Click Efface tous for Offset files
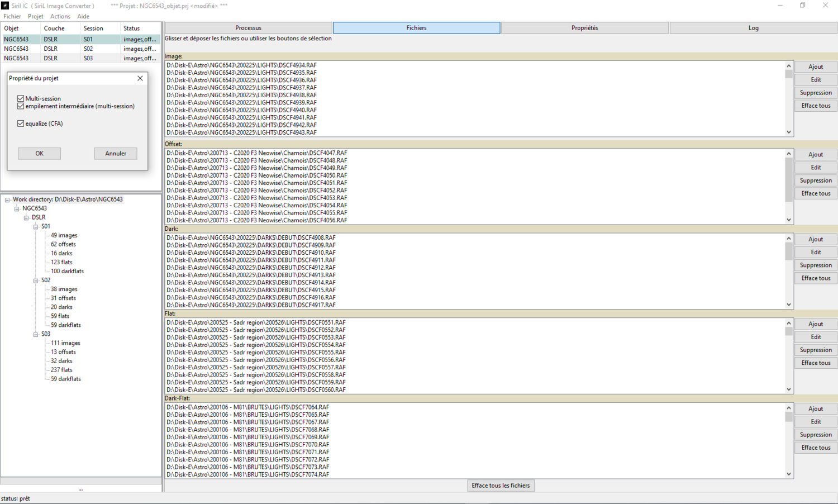 [816, 193]
